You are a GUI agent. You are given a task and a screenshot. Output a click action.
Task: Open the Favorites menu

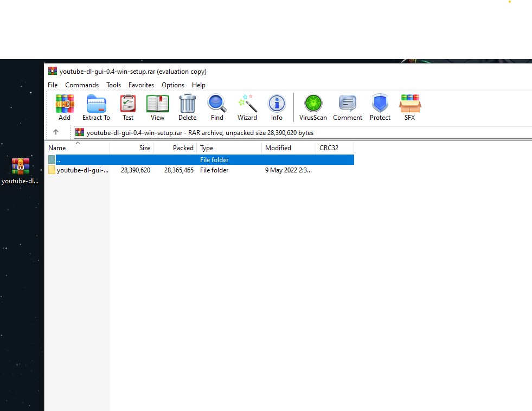point(141,85)
